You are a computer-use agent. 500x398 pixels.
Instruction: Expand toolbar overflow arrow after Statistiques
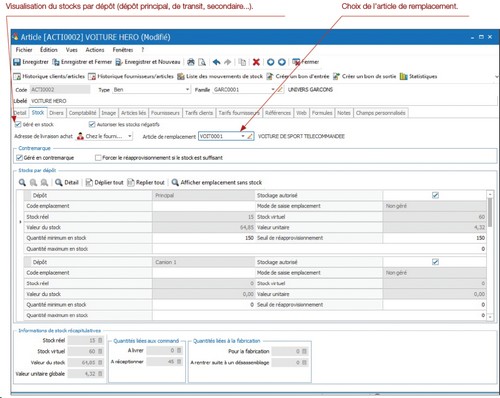496,77
